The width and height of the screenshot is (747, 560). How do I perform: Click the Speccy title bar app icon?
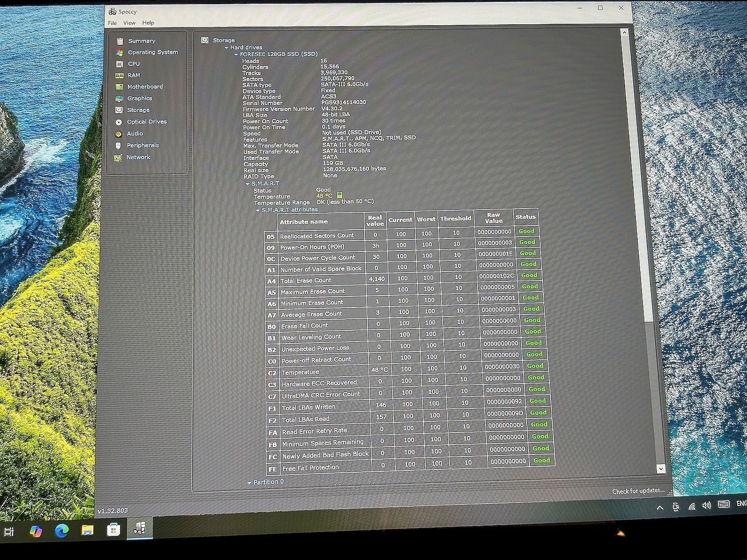pyautogui.click(x=112, y=12)
